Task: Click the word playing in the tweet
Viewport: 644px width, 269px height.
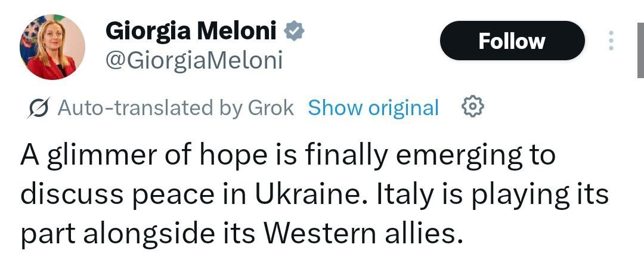Action: [507, 196]
